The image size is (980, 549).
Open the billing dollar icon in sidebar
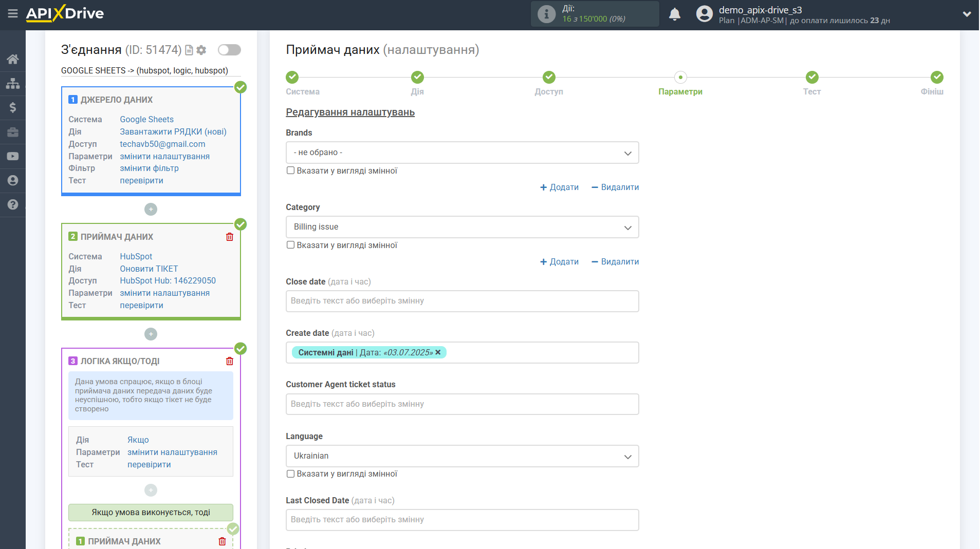tap(13, 107)
